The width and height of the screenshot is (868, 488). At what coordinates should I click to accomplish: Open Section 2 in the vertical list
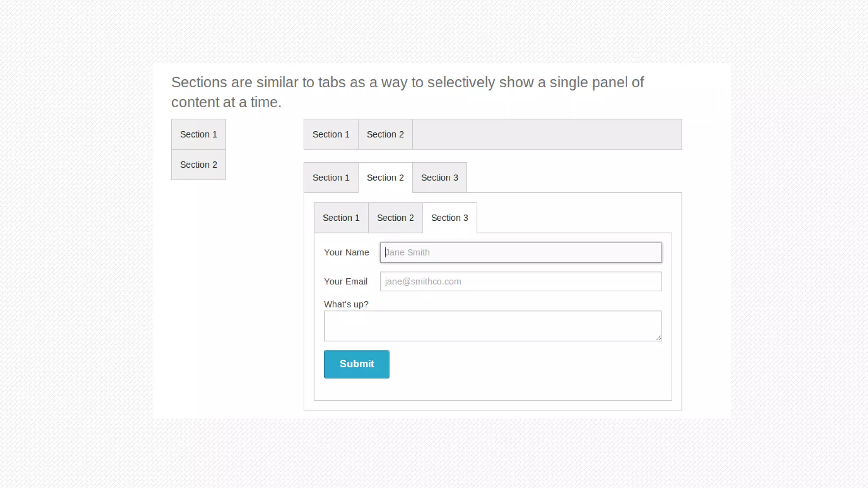[198, 165]
